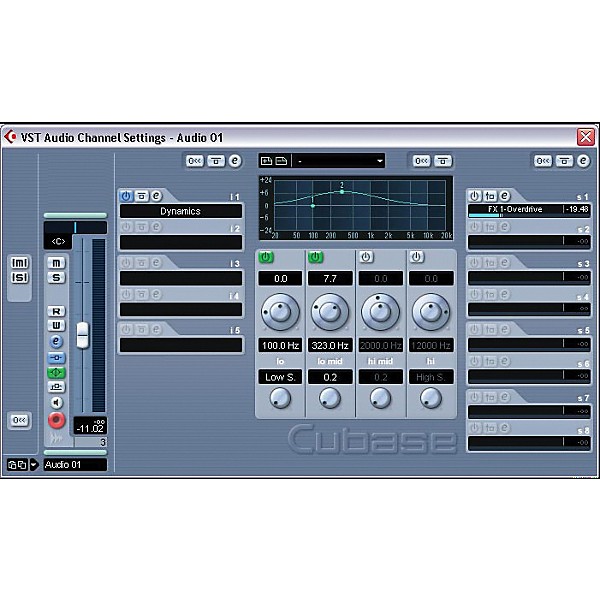Toggle pre/post fader for send s1

click(490, 196)
